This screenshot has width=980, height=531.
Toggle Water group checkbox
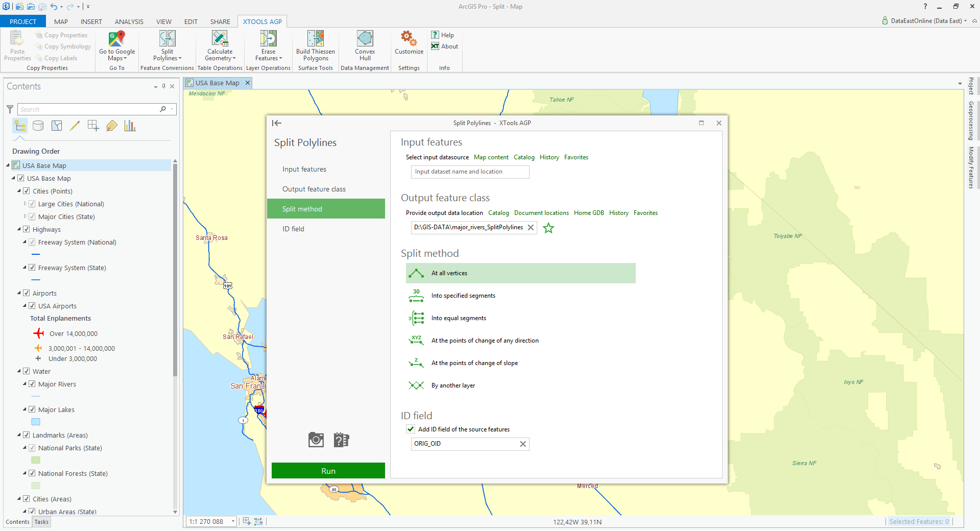pyautogui.click(x=27, y=371)
